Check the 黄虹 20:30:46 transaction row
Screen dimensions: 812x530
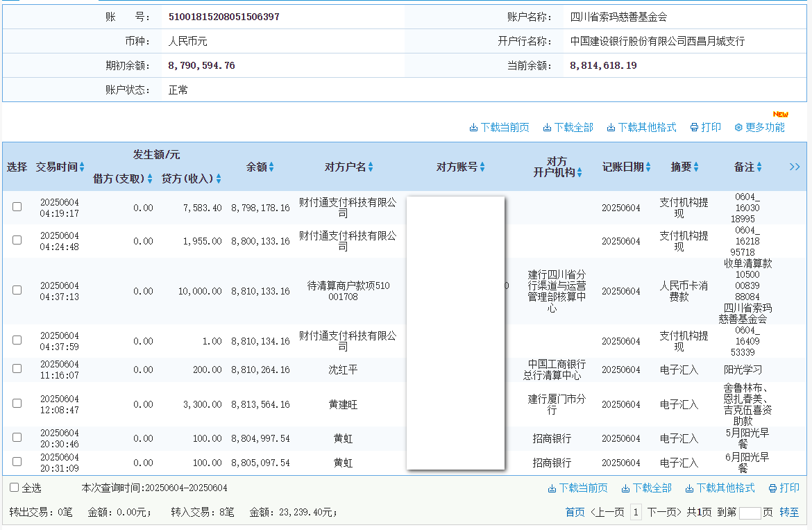[x=17, y=437]
